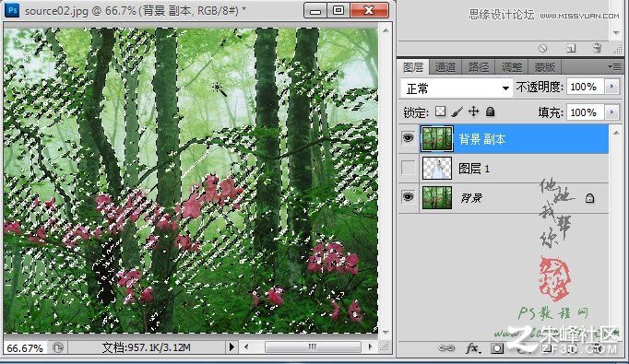
Task: Open the document status bar arrow menu
Action: [x=231, y=347]
